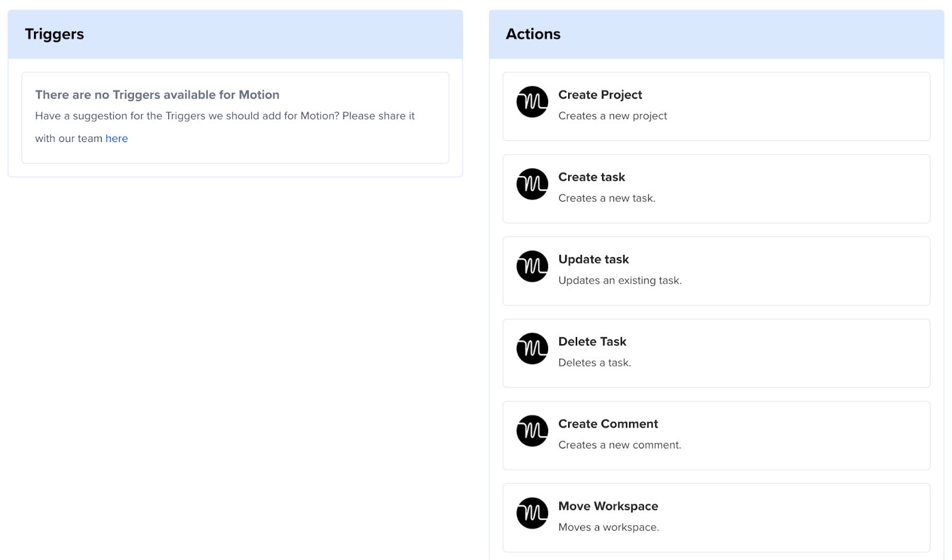Select the Move Workspace action title
Image resolution: width=952 pixels, height=560 pixels.
[608, 506]
